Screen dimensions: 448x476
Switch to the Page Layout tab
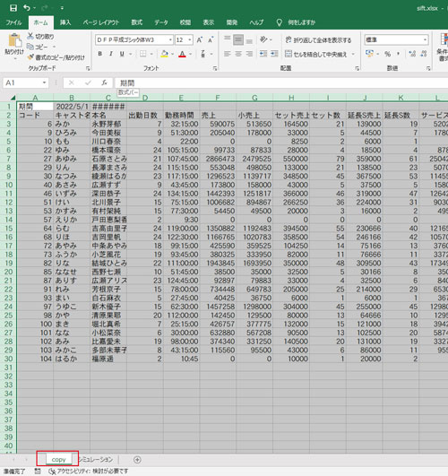[x=101, y=22]
